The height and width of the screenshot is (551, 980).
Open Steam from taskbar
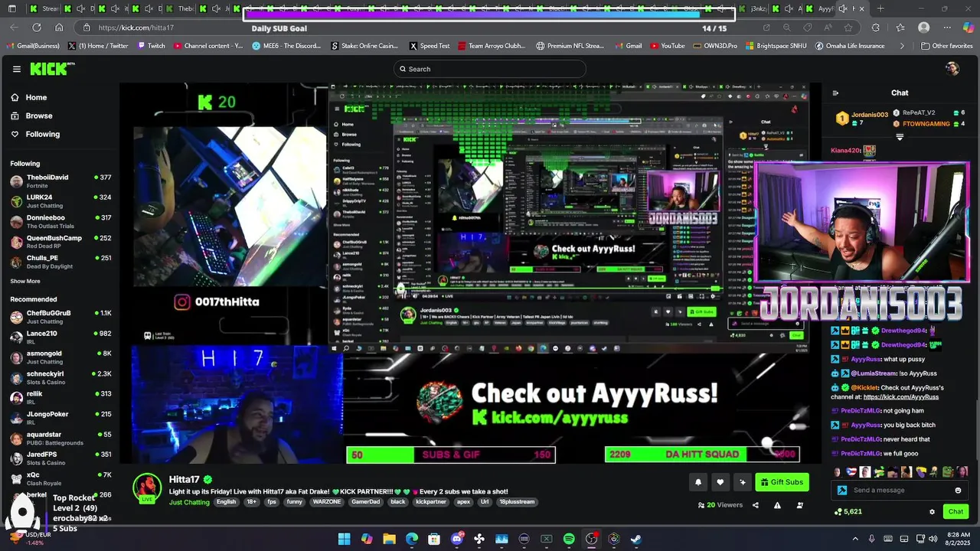(x=636, y=539)
